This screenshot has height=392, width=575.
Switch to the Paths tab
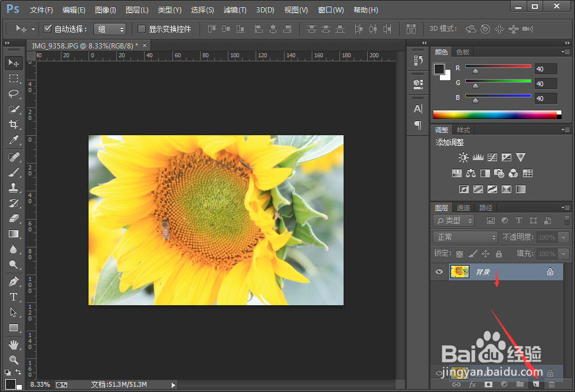point(485,208)
